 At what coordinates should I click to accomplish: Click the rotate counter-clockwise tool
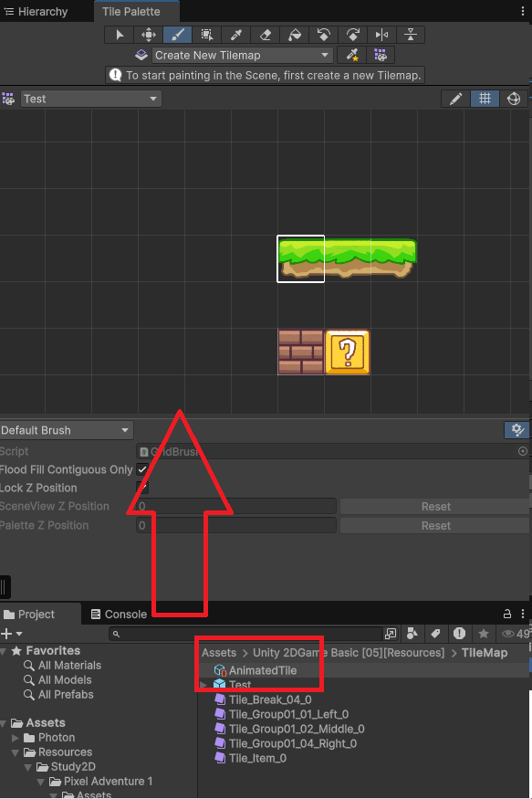(x=323, y=35)
